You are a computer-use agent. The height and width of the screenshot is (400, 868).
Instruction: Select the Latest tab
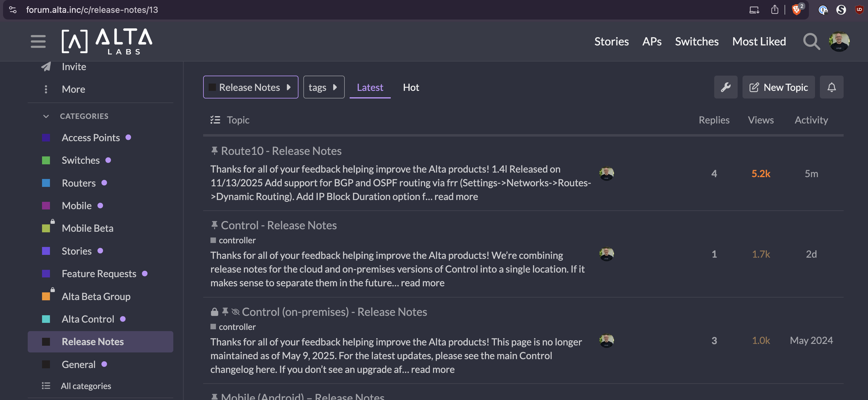(x=370, y=87)
